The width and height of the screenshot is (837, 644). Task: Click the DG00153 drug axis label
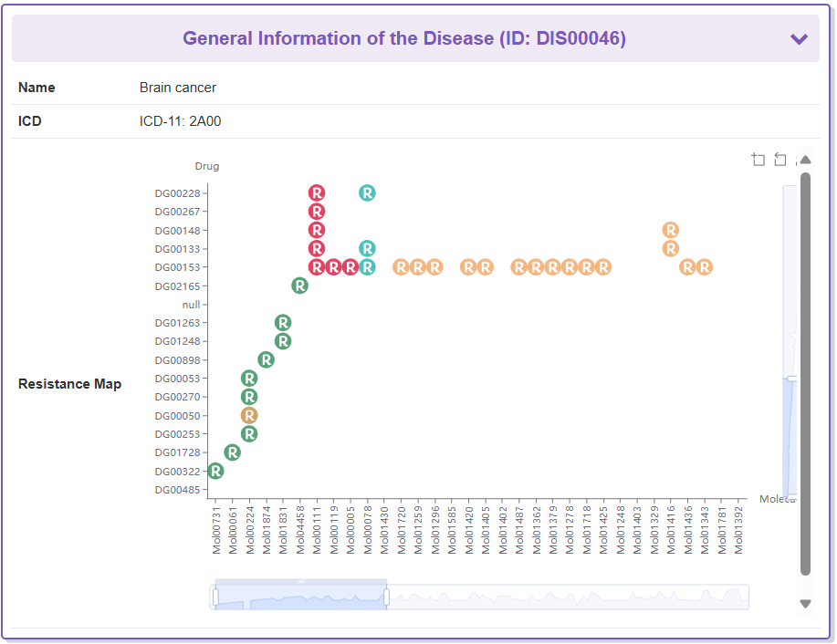(177, 267)
